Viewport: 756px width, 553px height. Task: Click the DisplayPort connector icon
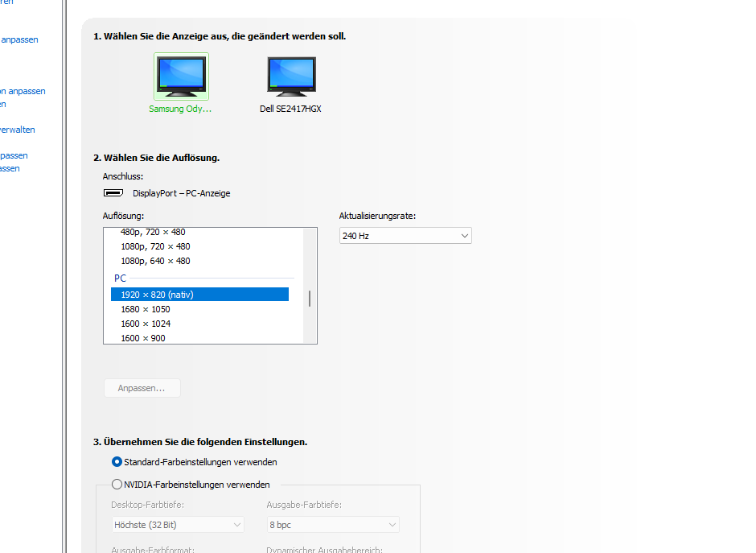(x=113, y=192)
